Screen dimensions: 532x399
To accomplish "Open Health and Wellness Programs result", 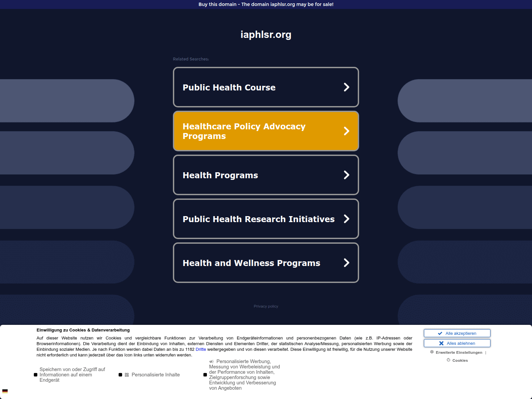I will pos(266,263).
